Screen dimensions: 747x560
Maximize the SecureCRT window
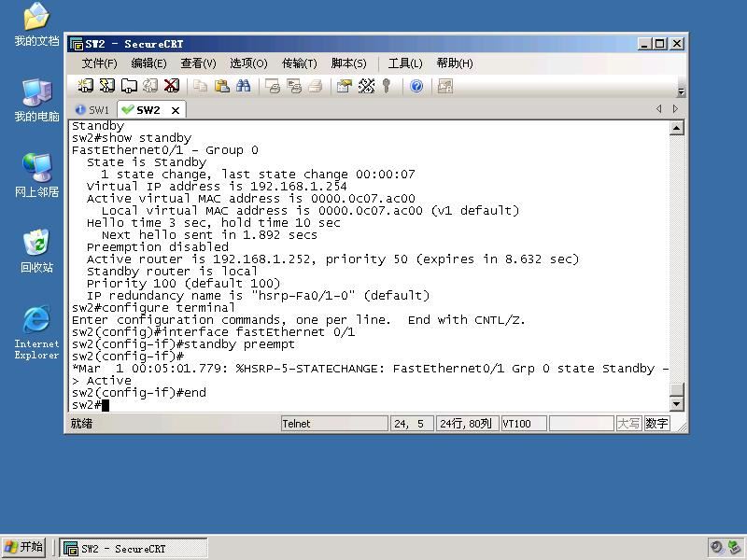click(660, 44)
